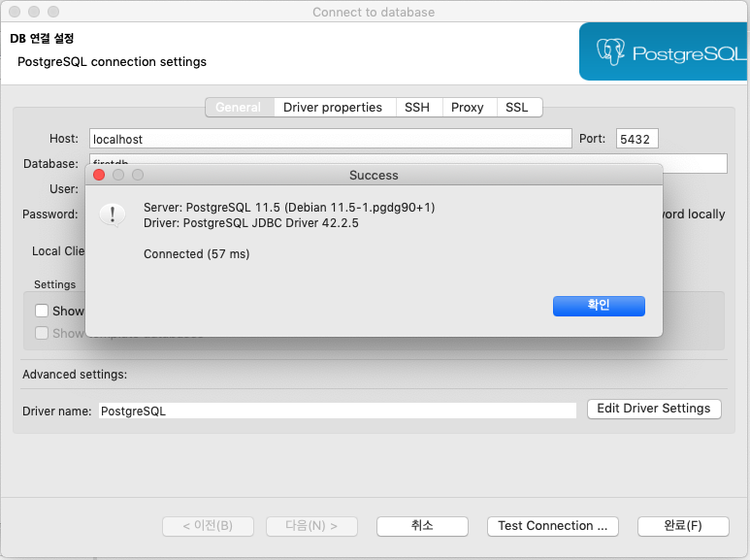
Task: Select the Server PostgreSQL 11.5 text line
Action: tap(289, 208)
